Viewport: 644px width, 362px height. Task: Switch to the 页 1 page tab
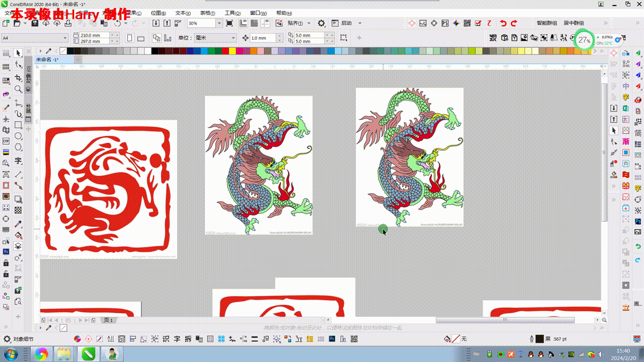(108, 320)
